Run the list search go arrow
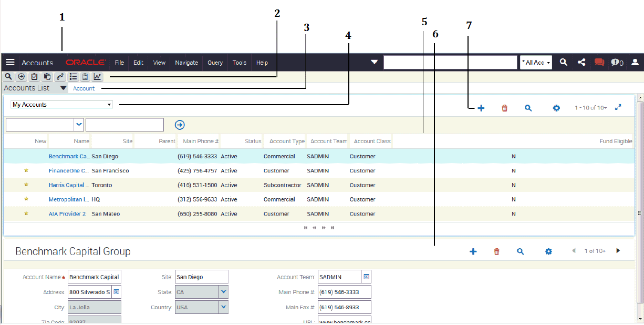This screenshot has height=325, width=644. [180, 125]
